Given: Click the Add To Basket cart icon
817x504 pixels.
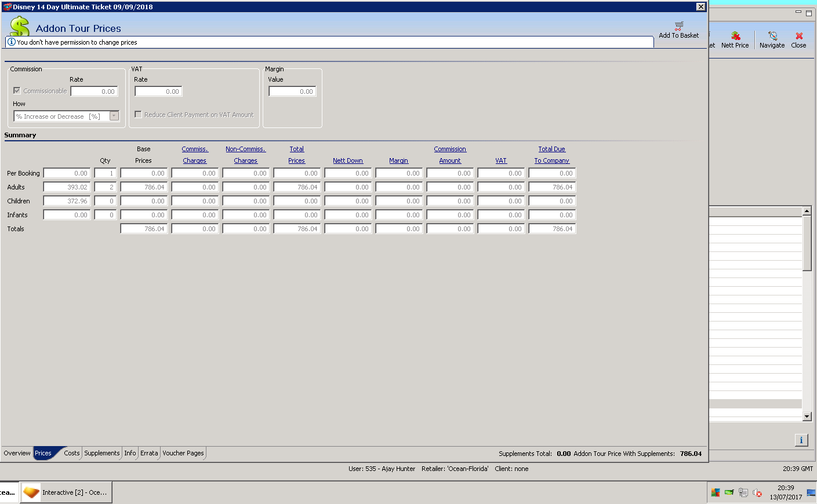Looking at the screenshot, I should 678,26.
